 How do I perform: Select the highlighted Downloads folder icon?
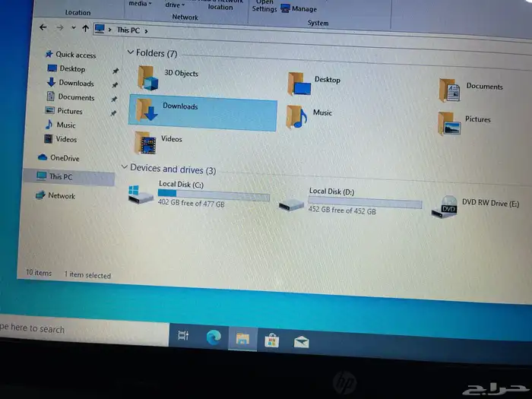147,110
